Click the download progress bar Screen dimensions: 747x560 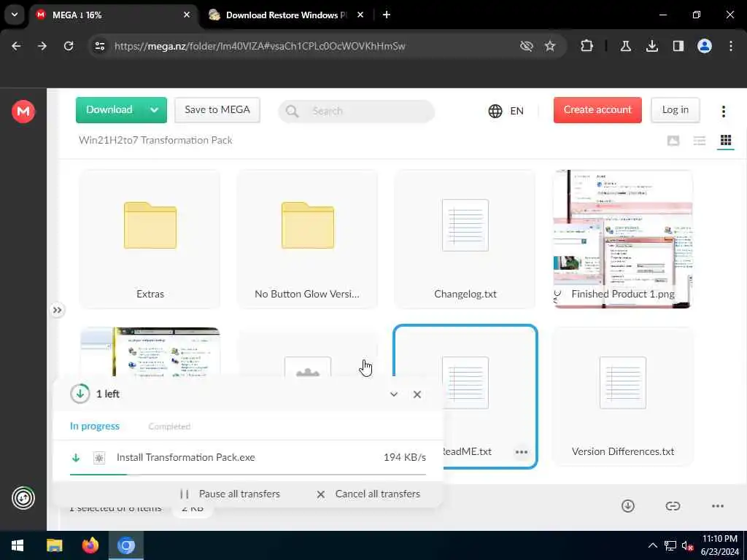coord(248,474)
